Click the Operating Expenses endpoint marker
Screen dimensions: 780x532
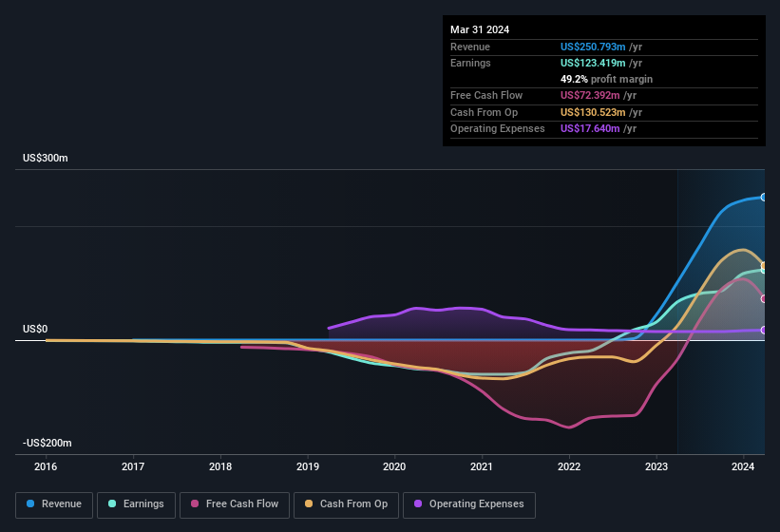[764, 330]
